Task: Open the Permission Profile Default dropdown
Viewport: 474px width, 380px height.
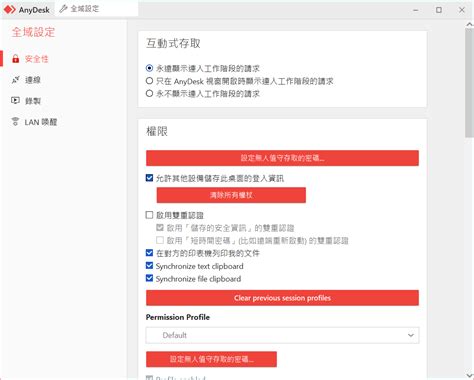Action: click(x=282, y=335)
